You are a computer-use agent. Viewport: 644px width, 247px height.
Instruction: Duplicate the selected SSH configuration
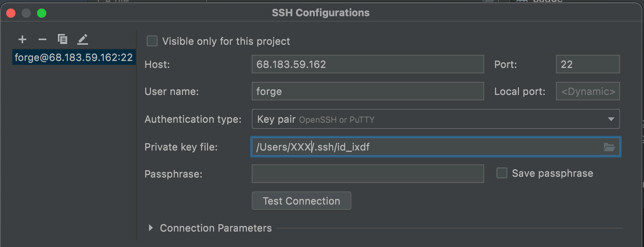click(x=63, y=39)
